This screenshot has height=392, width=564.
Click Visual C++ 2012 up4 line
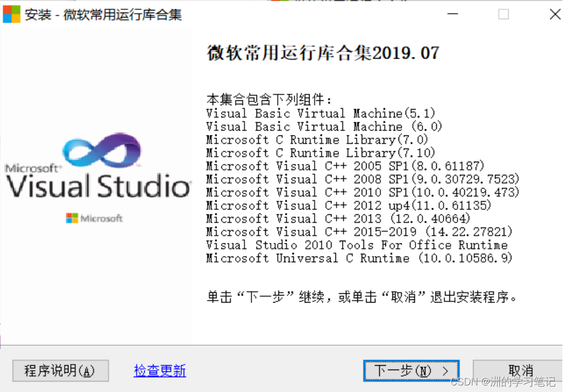tap(349, 206)
